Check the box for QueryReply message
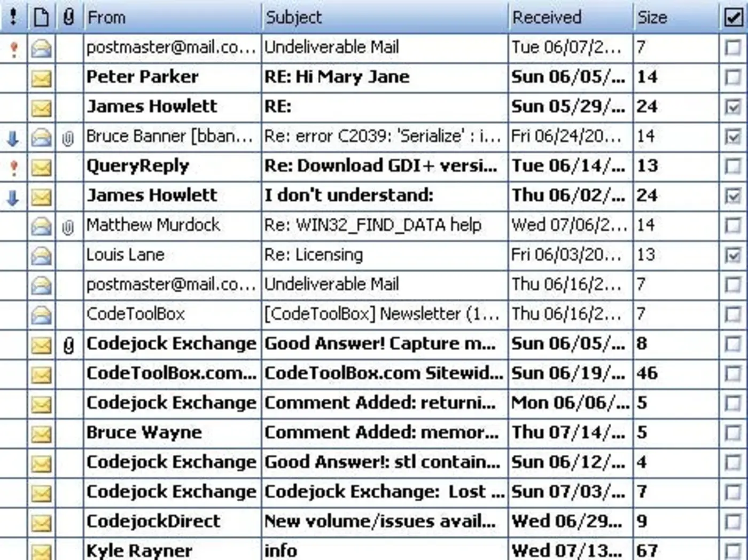The height and width of the screenshot is (560, 748). [733, 167]
